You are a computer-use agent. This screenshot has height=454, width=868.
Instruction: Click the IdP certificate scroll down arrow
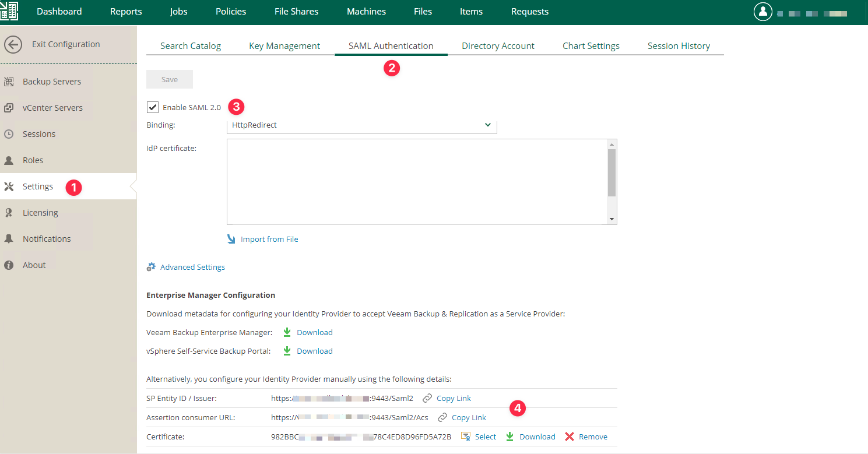[612, 219]
